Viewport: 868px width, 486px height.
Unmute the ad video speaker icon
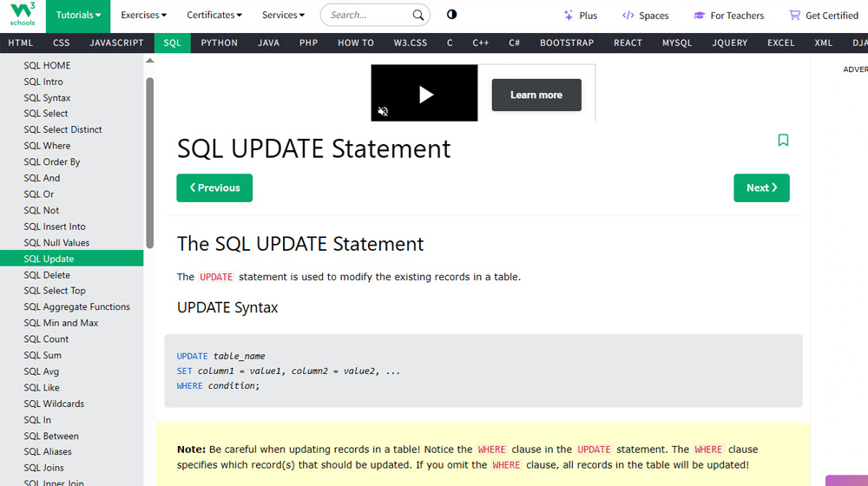pos(383,111)
